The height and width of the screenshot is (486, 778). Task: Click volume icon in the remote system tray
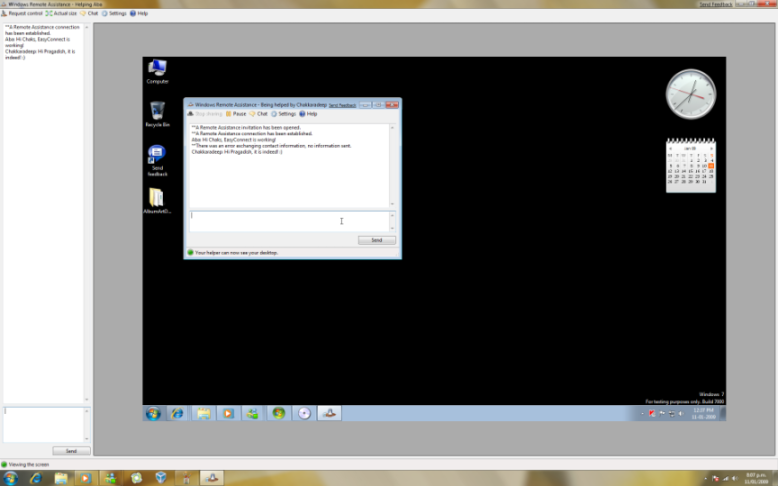[x=681, y=414]
